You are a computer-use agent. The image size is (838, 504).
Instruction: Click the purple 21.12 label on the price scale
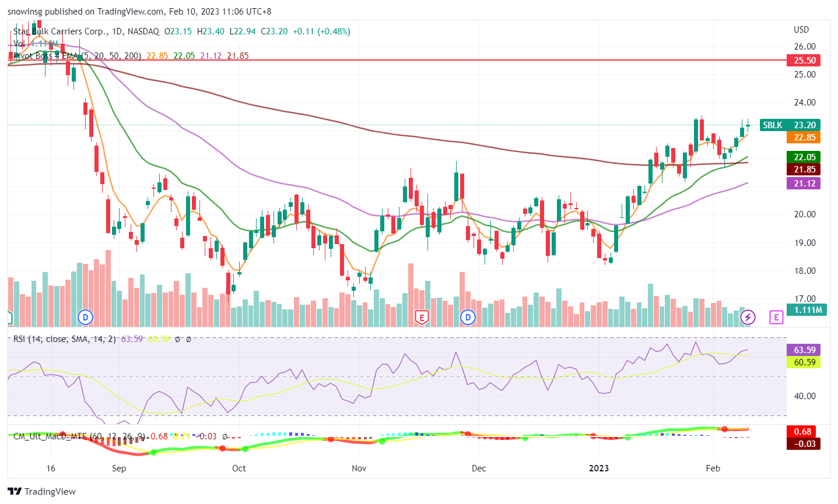(804, 184)
